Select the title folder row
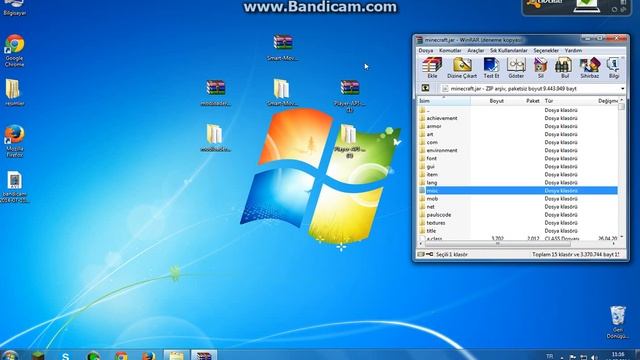Viewport: 640px width, 360px height. [518, 231]
